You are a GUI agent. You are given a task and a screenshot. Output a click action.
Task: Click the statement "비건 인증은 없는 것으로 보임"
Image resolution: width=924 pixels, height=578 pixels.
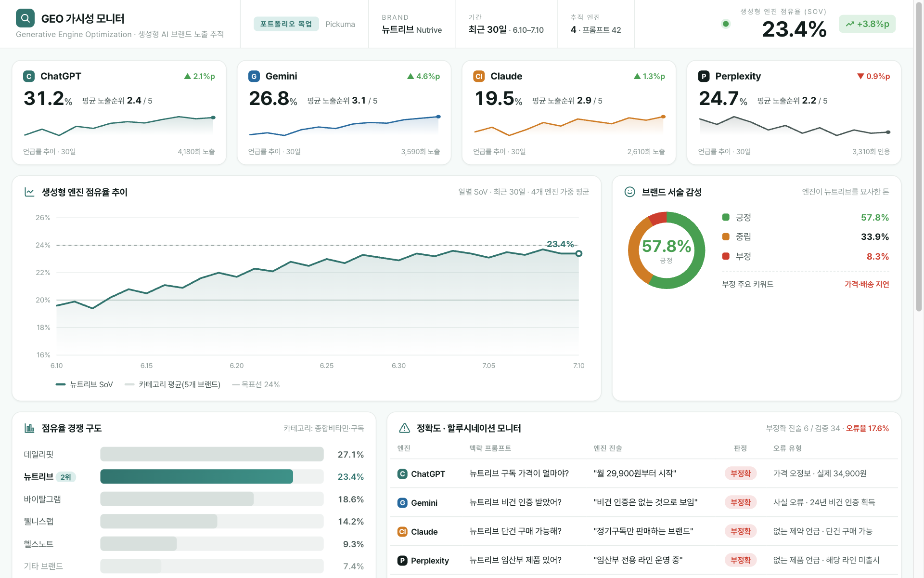pos(645,502)
